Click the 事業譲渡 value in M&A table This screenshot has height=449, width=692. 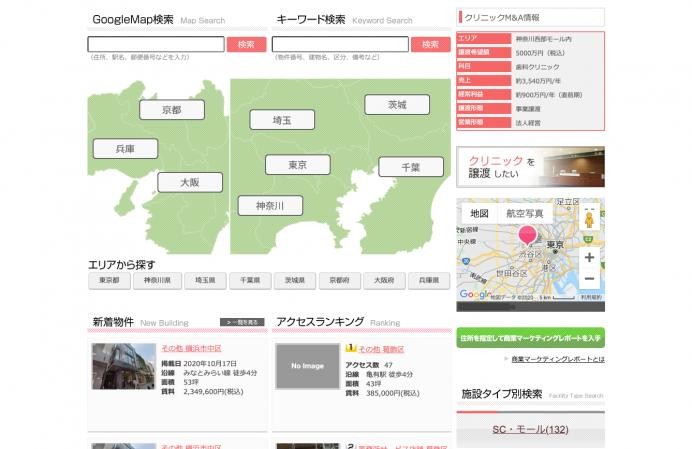[x=528, y=109]
